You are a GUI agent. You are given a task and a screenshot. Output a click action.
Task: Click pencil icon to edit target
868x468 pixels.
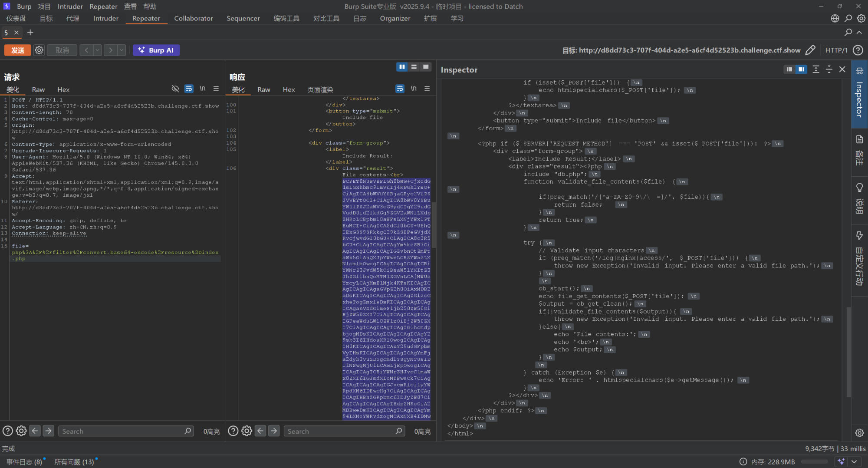click(x=810, y=50)
